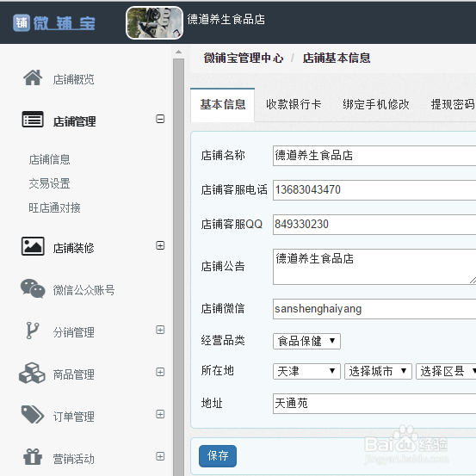The height and width of the screenshot is (476, 476).
Task: Open the 选择区县 dropdown
Action: pyautogui.click(x=446, y=371)
